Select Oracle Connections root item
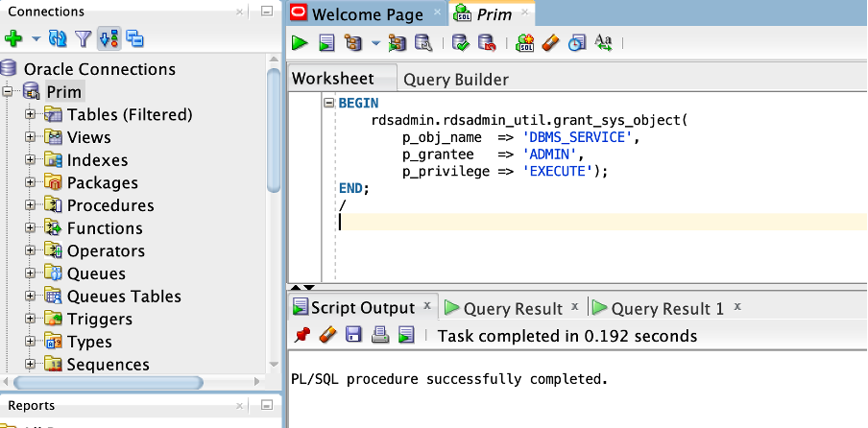Viewport: 868px width, 428px height. [100, 69]
